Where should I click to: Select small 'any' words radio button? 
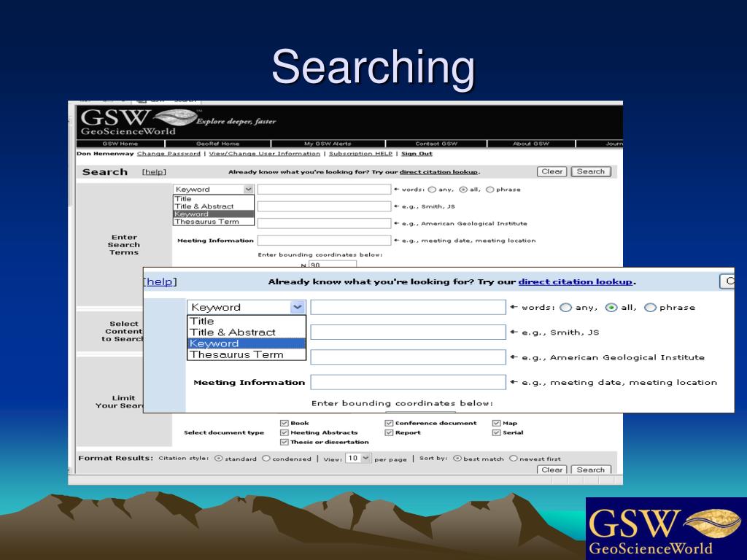432,190
